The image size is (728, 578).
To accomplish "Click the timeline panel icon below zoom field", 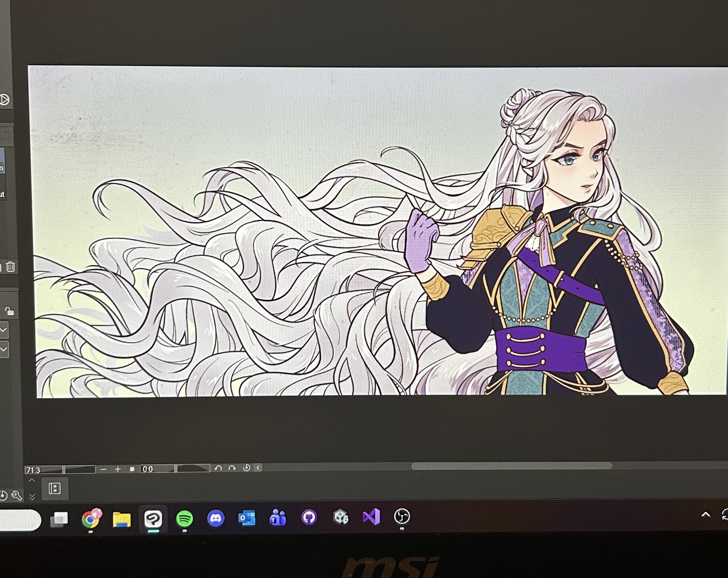I will coord(55,488).
